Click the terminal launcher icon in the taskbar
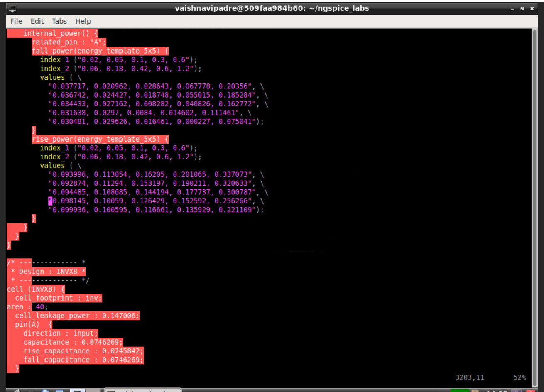This screenshot has height=392, width=544. click(77, 390)
